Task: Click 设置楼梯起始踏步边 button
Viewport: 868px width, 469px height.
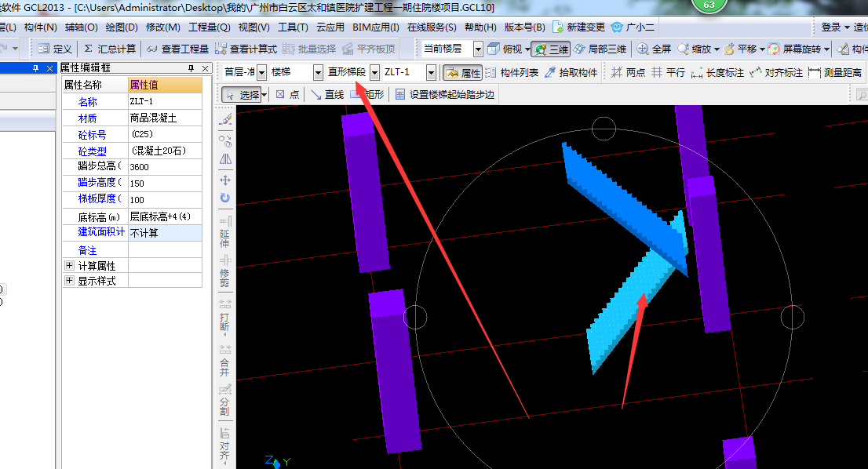Action: [444, 95]
